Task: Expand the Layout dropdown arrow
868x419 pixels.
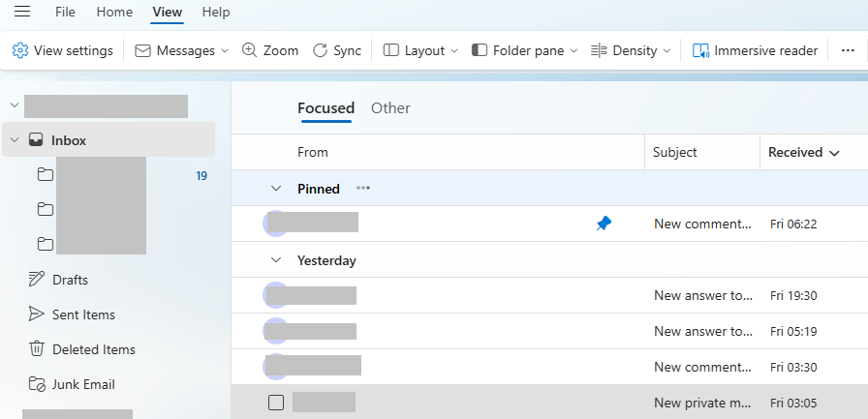Action: pyautogui.click(x=454, y=51)
